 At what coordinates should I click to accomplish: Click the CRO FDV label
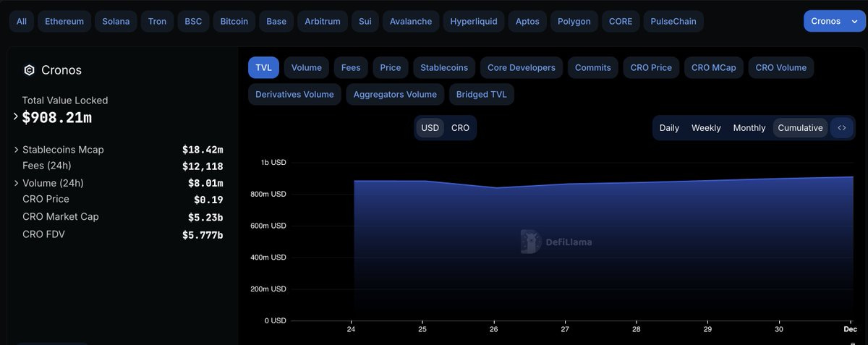coord(43,234)
